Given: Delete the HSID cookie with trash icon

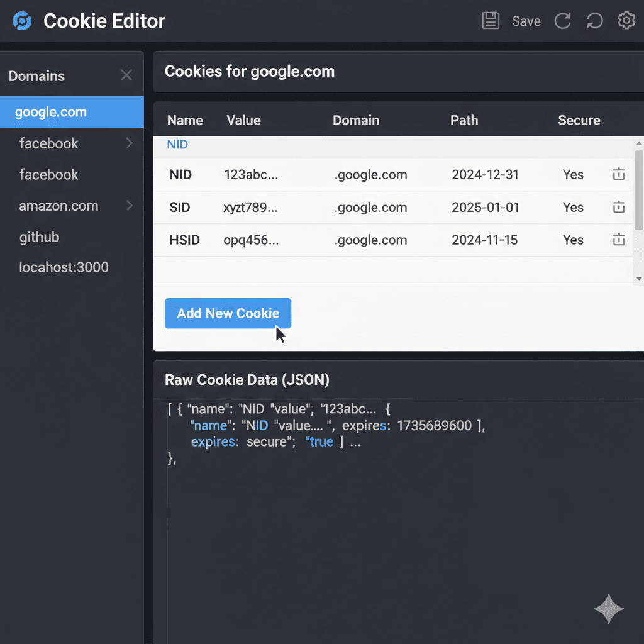Looking at the screenshot, I should coord(619,240).
